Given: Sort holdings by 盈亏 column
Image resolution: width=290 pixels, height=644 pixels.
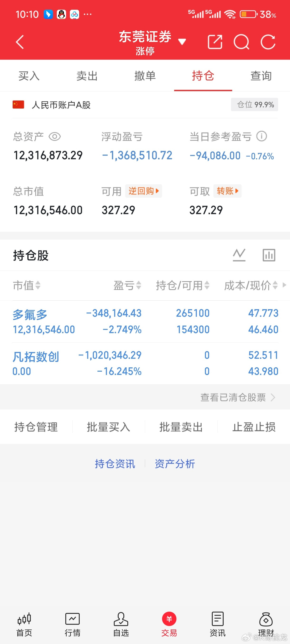Looking at the screenshot, I should tap(127, 285).
